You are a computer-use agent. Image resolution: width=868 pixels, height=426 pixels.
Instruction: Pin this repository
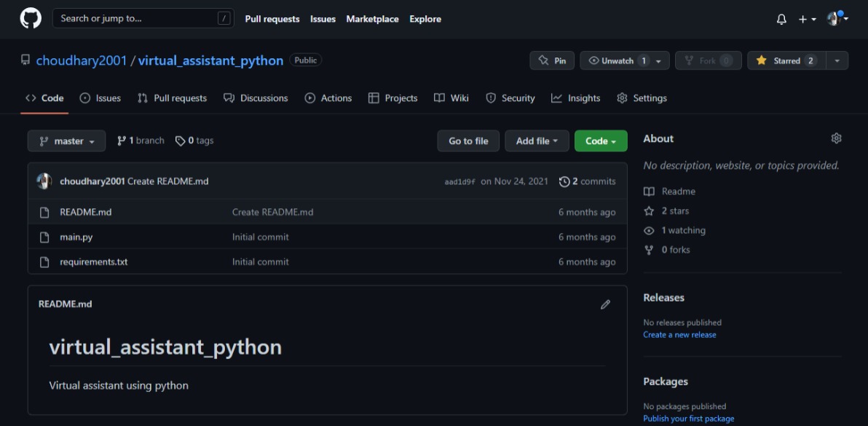pyautogui.click(x=552, y=60)
